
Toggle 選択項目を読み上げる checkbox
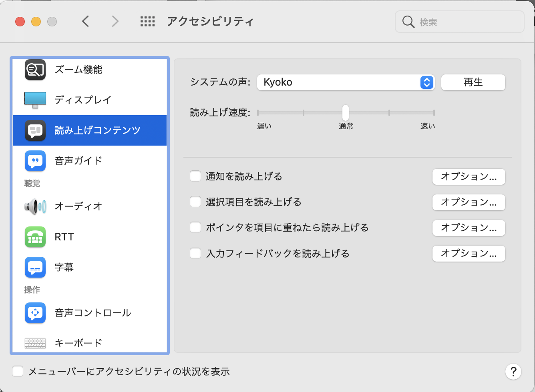[195, 202]
